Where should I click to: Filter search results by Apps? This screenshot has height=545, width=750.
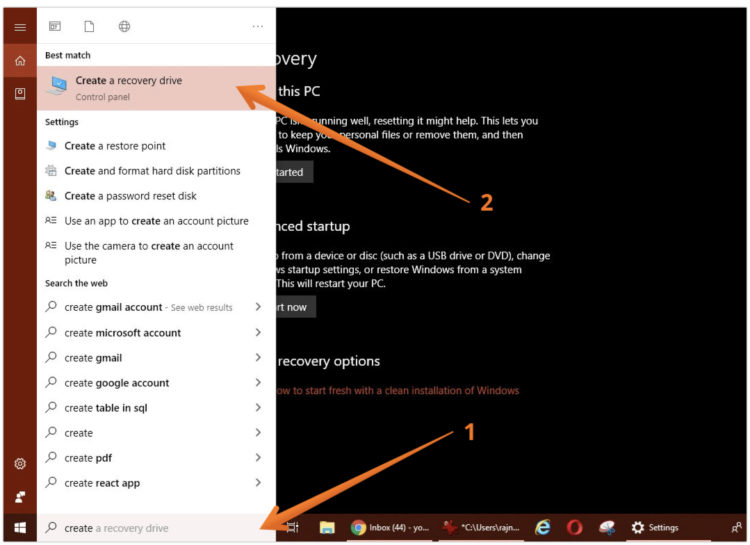[55, 26]
